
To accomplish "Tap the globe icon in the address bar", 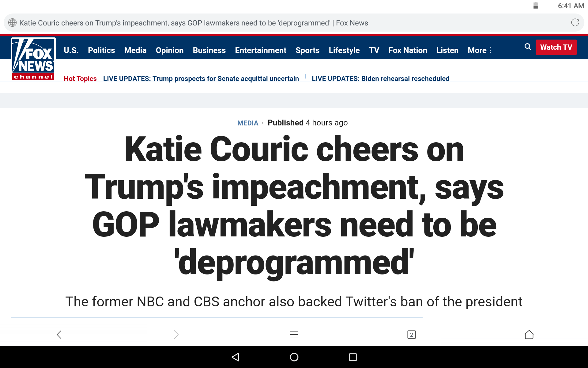I will pos(12,23).
